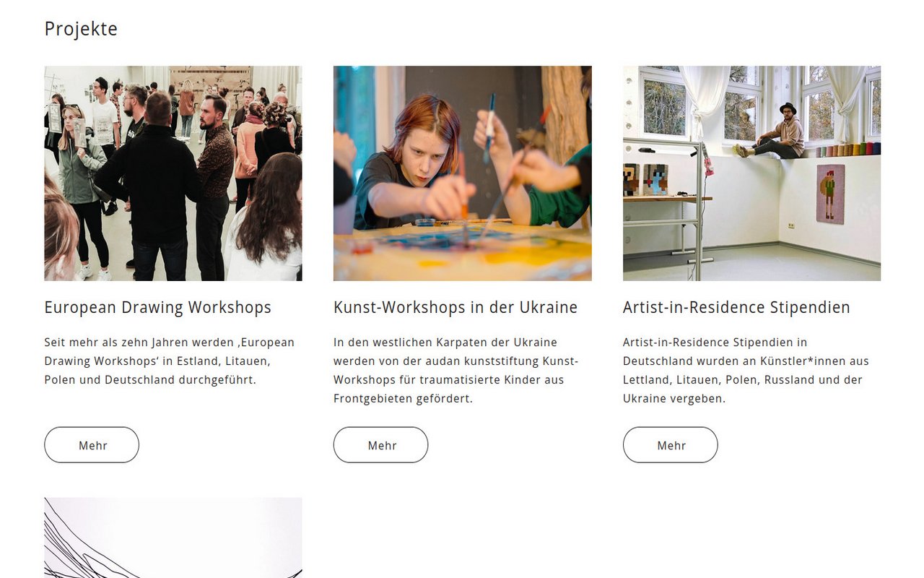Click the photo of child painting
Screen dimensions: 924x578
point(462,173)
